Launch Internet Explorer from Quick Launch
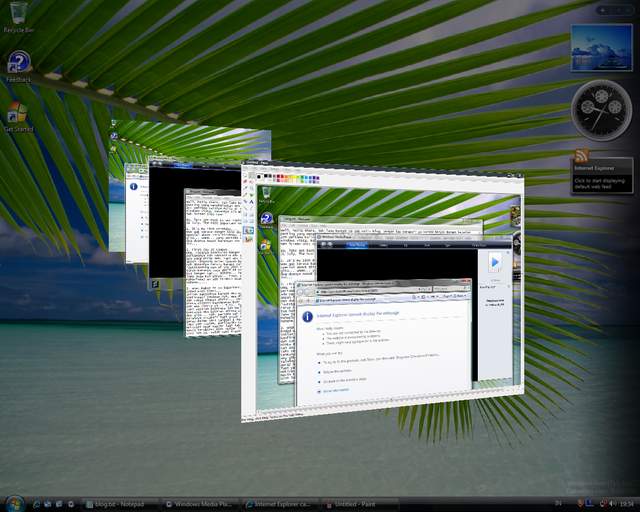Image resolution: width=640 pixels, height=512 pixels. [36, 505]
